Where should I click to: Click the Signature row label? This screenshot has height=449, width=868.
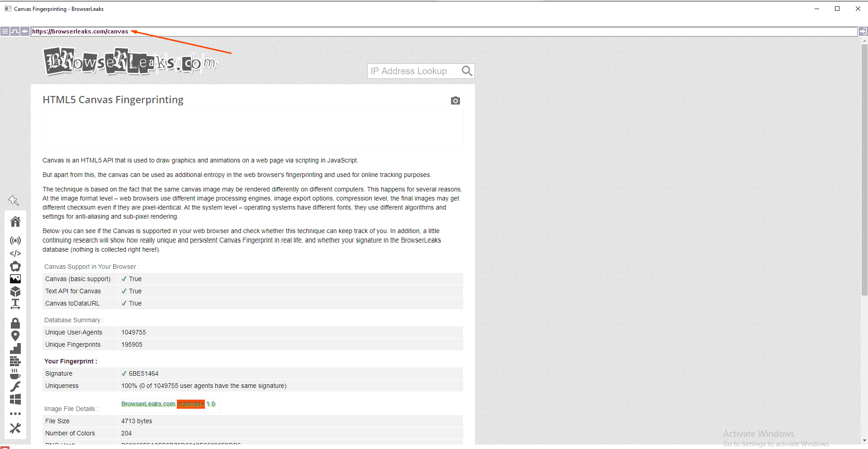click(x=59, y=373)
